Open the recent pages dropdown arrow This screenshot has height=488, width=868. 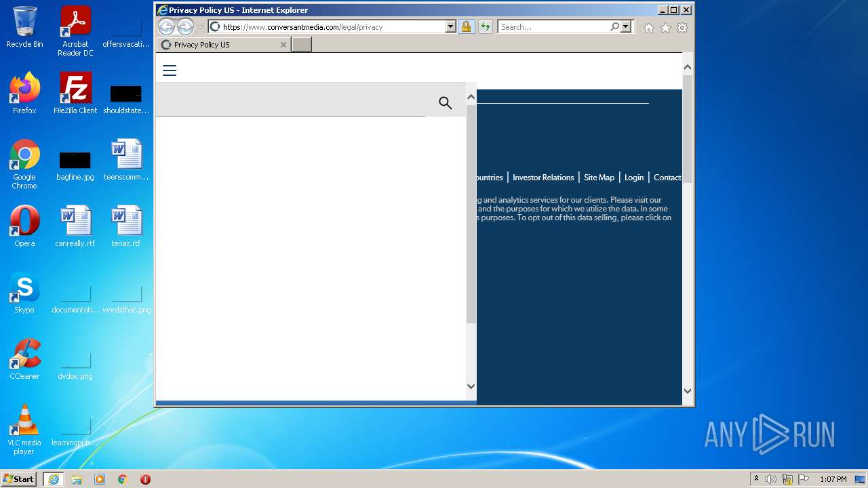[200, 27]
